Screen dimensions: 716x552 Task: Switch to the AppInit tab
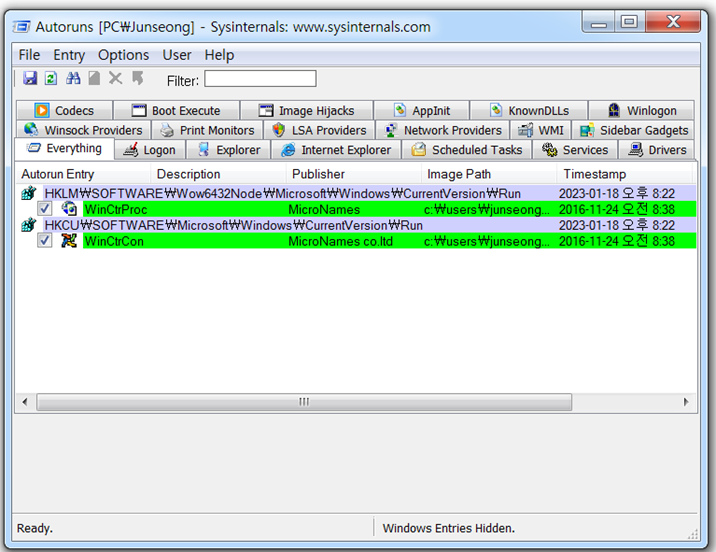click(421, 110)
